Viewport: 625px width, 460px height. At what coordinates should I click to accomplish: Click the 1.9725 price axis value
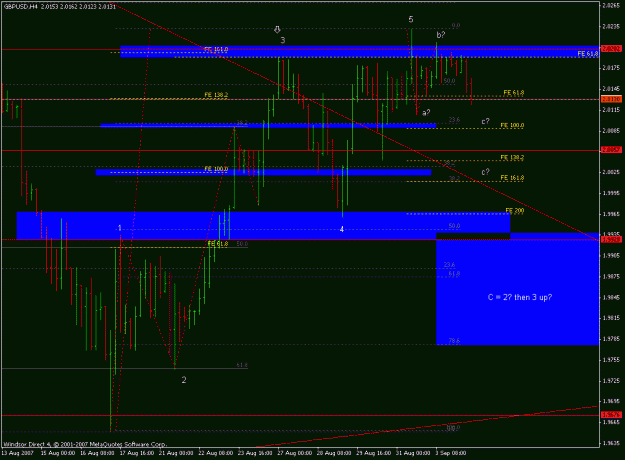click(x=611, y=381)
